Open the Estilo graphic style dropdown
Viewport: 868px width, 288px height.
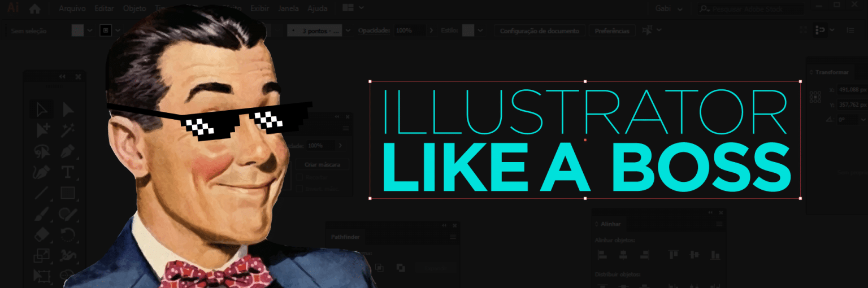[480, 30]
